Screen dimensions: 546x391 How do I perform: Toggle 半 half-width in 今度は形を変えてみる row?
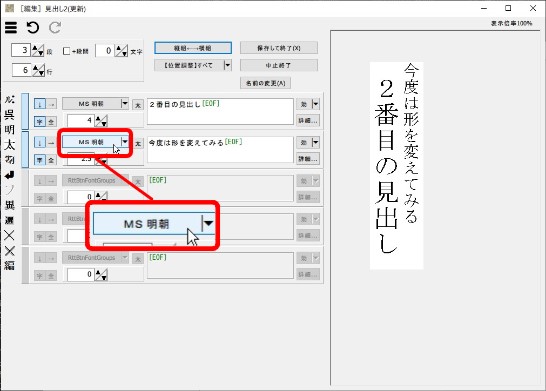tap(40, 160)
